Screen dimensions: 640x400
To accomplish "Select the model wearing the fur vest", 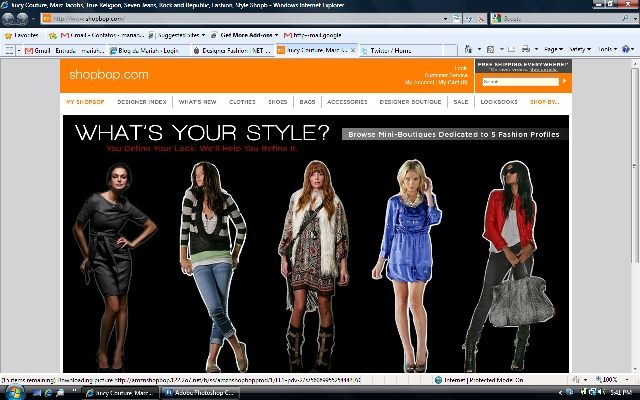I will 313,265.
